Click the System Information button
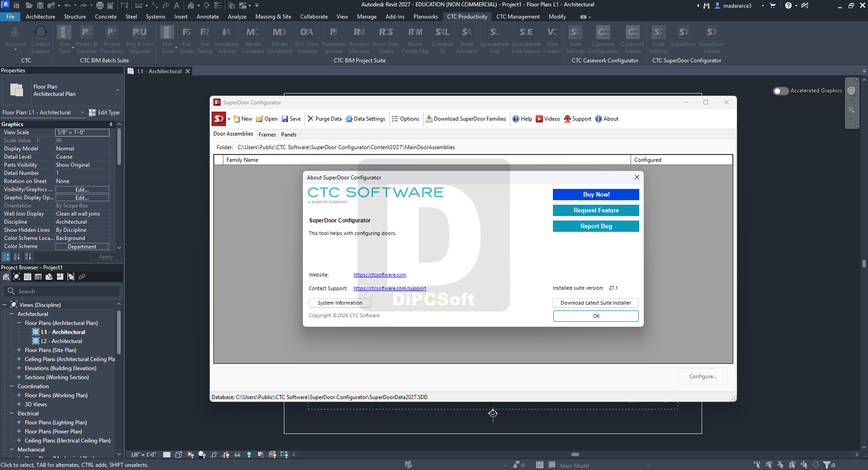This screenshot has height=470, width=868. [340, 303]
